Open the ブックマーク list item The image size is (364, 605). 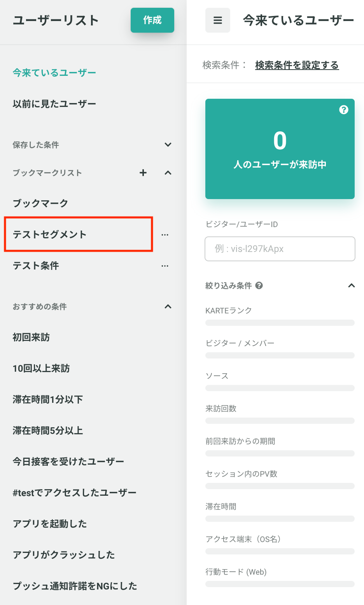(x=40, y=203)
